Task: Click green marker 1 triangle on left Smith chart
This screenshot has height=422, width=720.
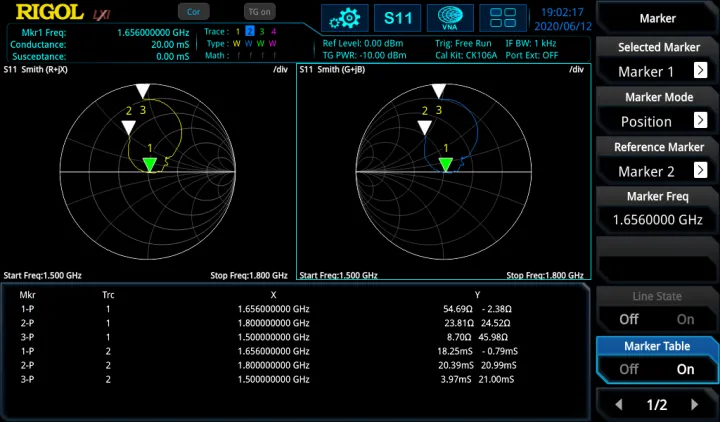Action: (150, 165)
